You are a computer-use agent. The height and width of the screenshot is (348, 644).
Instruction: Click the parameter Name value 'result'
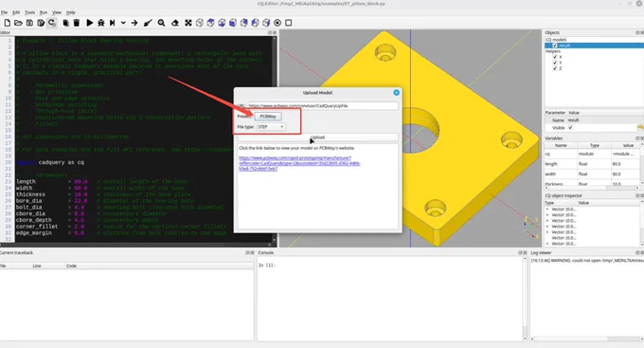click(573, 120)
